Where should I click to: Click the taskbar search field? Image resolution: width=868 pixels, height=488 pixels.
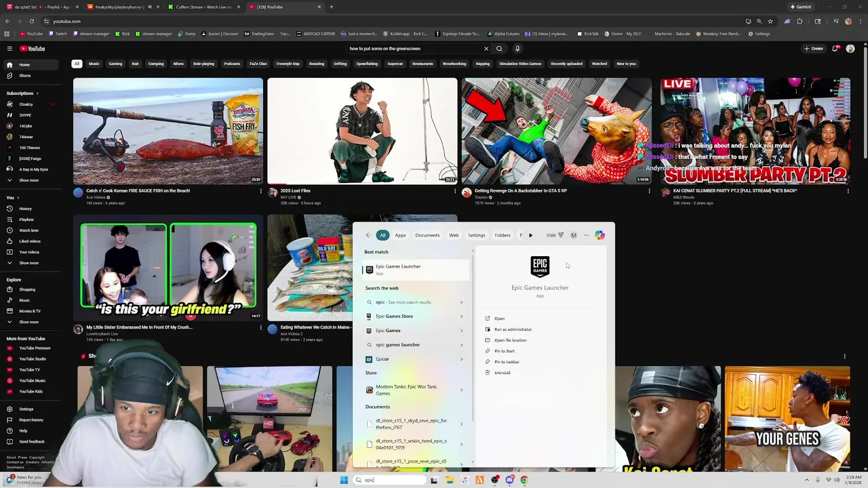pos(389,480)
